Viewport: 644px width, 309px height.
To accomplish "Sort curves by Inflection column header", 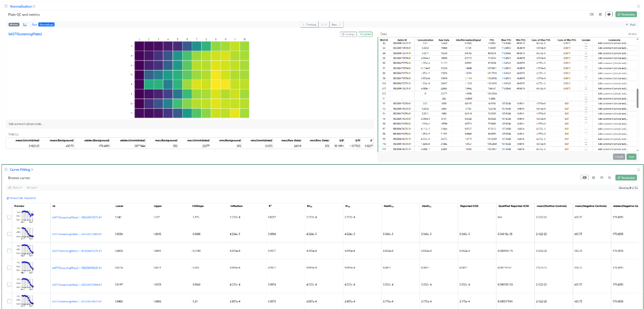I will click(x=236, y=206).
